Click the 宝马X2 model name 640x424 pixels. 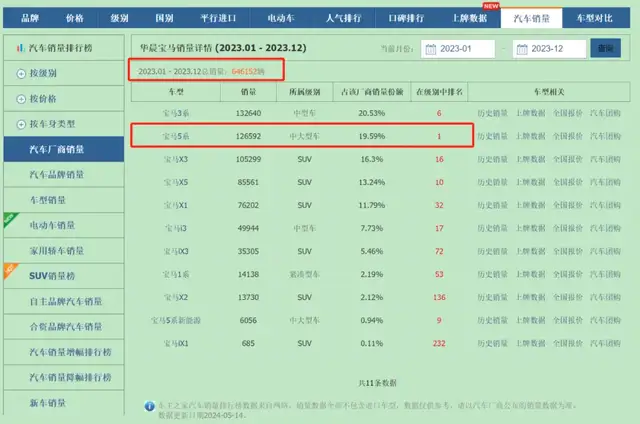click(x=176, y=297)
